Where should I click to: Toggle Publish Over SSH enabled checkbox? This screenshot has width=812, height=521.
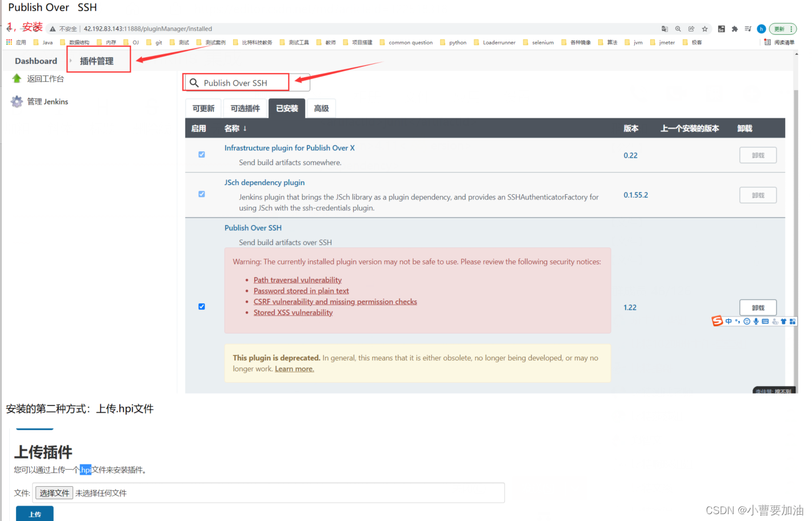(x=202, y=307)
